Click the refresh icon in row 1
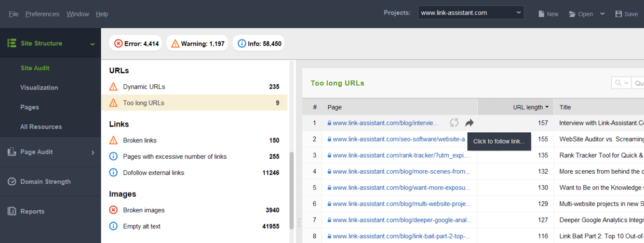The image size is (644, 243). (x=454, y=123)
